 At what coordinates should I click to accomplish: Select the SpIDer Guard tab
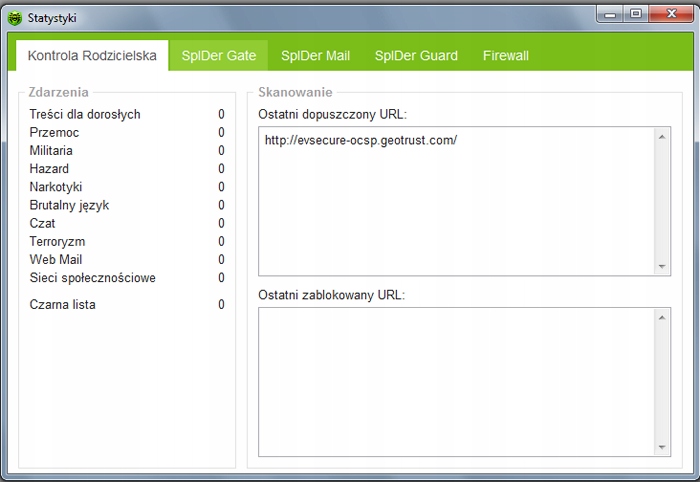click(x=416, y=56)
